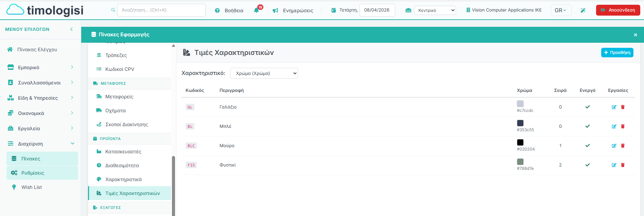
Task: Expand the Οικονομικά menu chevron
Action: tap(72, 113)
